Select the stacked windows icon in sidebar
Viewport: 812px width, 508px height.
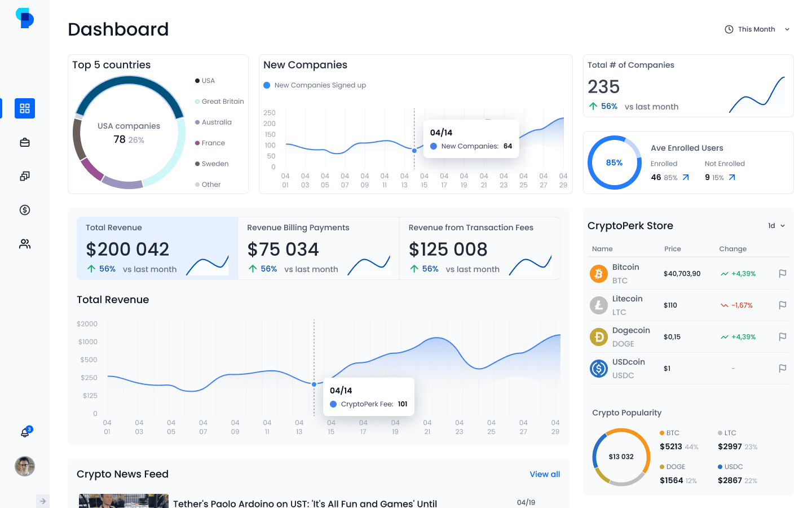tap(25, 176)
